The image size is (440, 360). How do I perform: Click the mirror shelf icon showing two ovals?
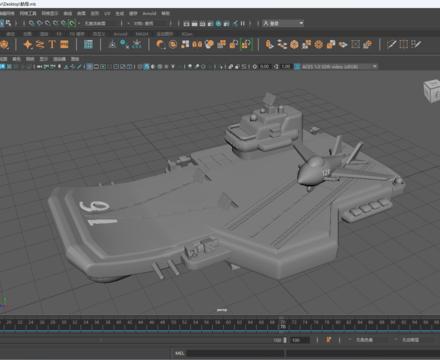click(x=197, y=44)
